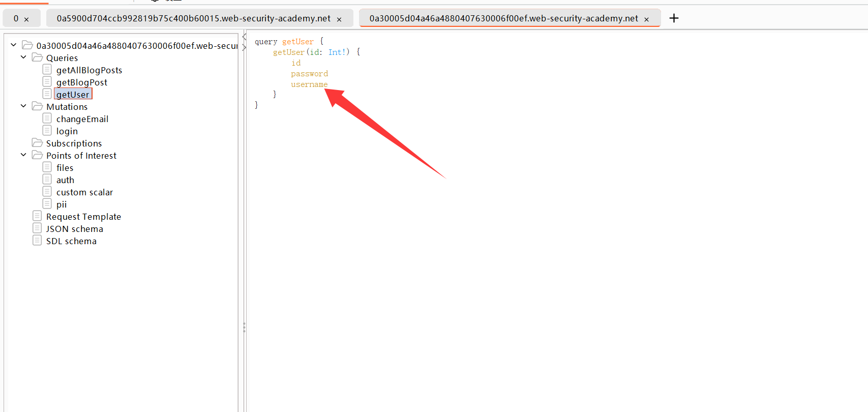Open the Request Template item

[x=83, y=217]
